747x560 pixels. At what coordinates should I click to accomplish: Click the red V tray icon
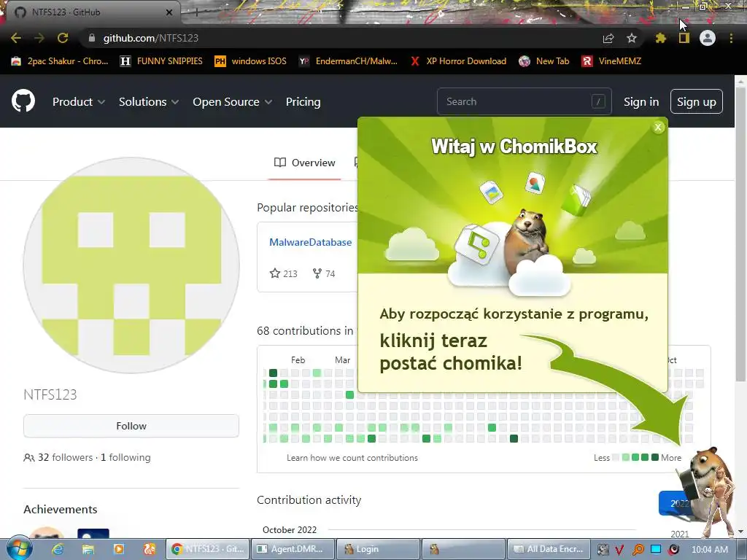click(619, 550)
